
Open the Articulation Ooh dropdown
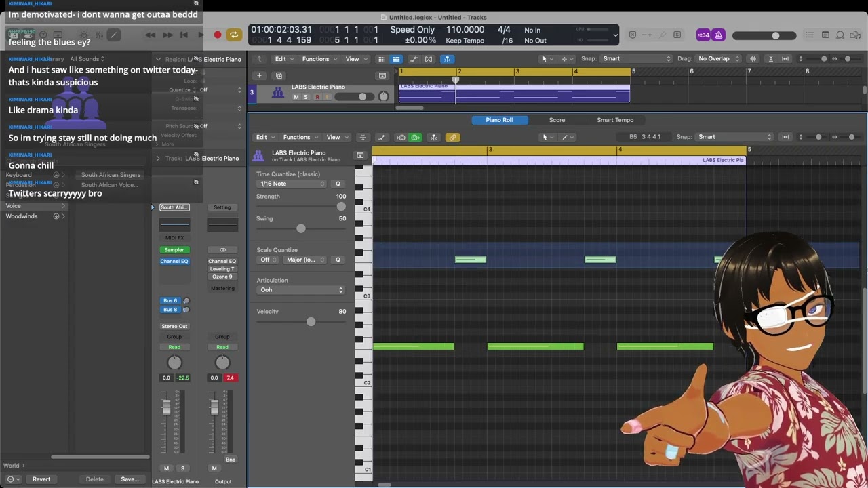301,290
